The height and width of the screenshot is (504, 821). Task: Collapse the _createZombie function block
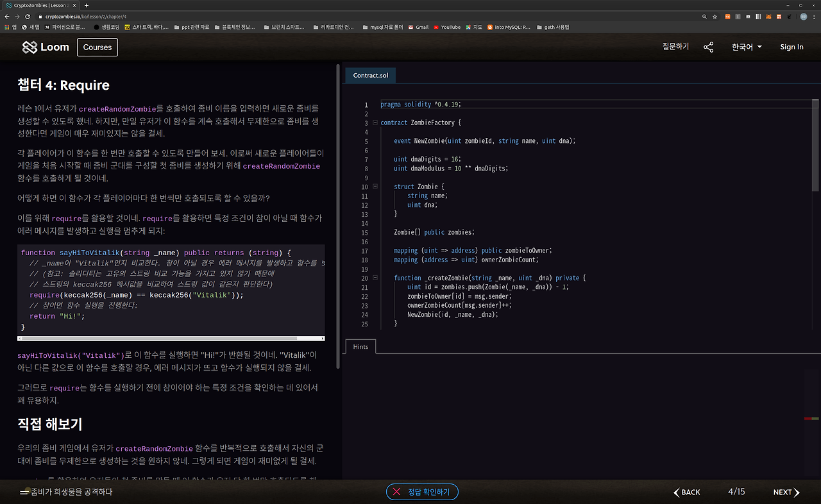point(375,278)
